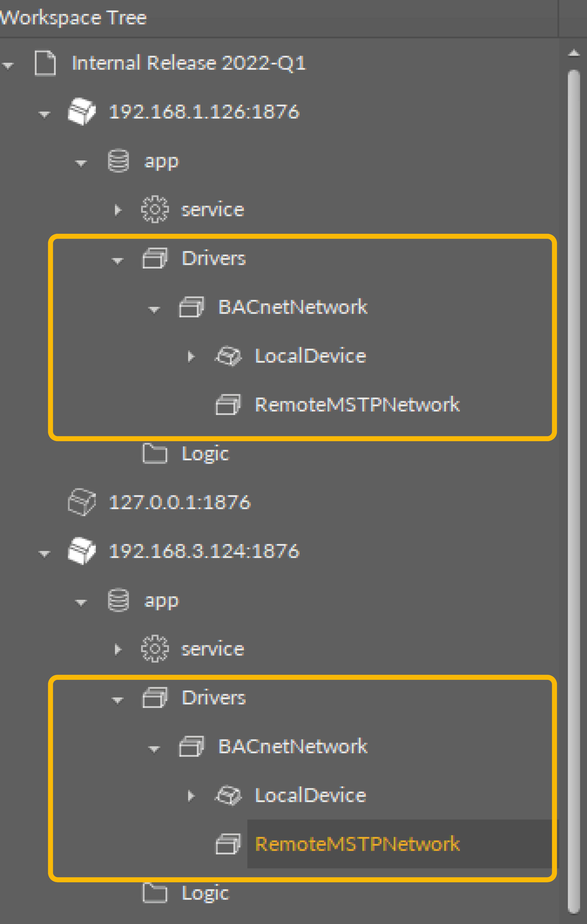Click the first BACnetNetwork stacked-box icon
This screenshot has width=587, height=924.
click(191, 307)
